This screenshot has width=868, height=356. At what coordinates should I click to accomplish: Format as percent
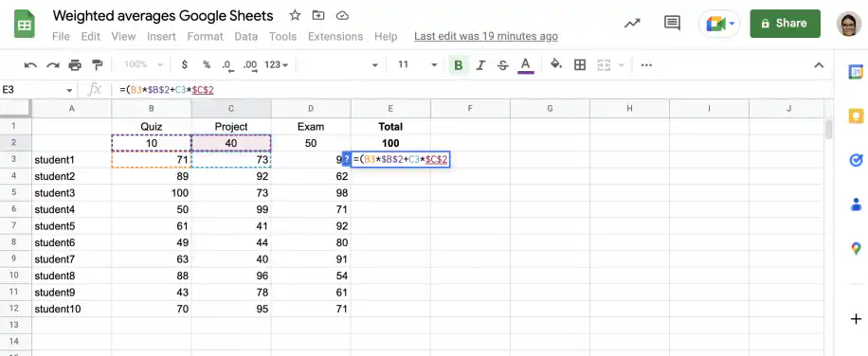(x=207, y=64)
